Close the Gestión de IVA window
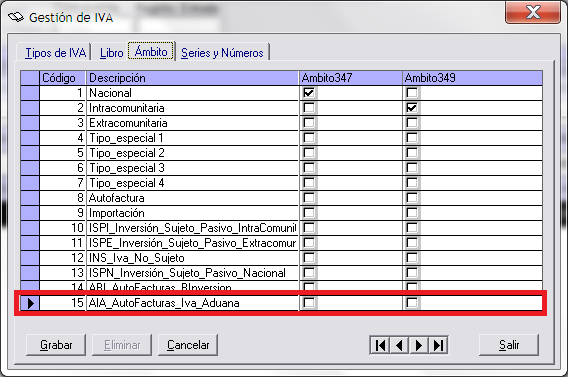Screen dimensions: 568x377 533,12
